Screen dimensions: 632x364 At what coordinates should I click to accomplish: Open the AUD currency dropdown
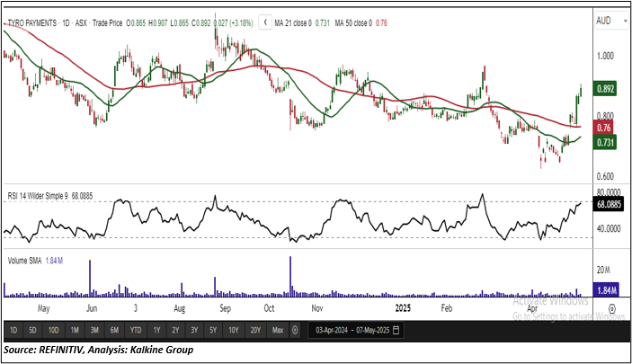click(x=610, y=21)
